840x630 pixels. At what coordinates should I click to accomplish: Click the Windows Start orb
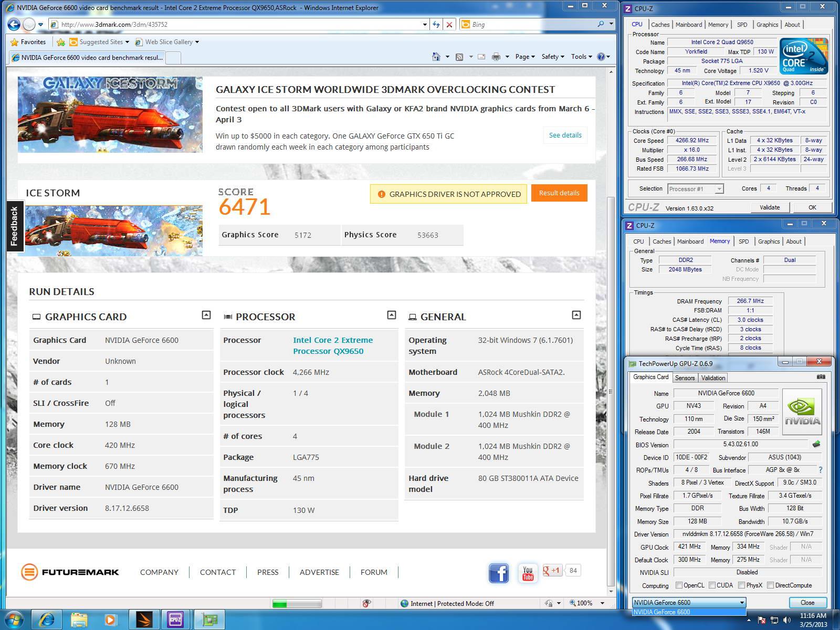point(14,620)
